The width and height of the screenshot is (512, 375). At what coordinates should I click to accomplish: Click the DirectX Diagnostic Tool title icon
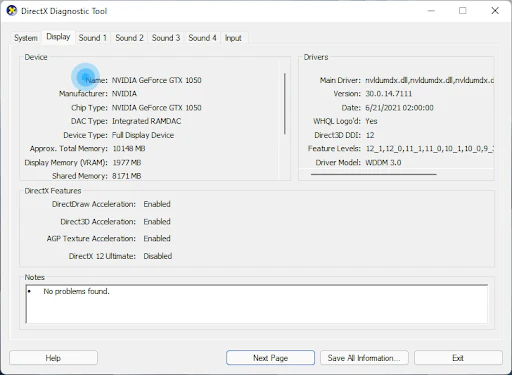(x=12, y=11)
